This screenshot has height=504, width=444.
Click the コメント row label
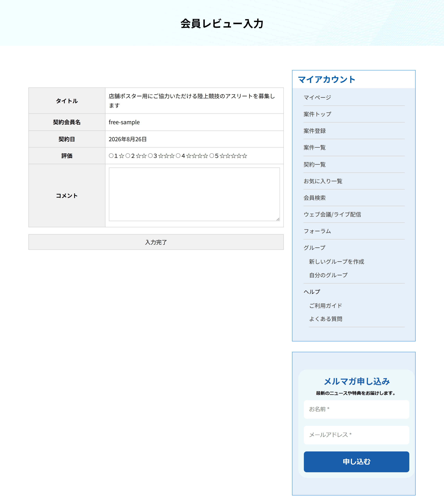point(67,196)
